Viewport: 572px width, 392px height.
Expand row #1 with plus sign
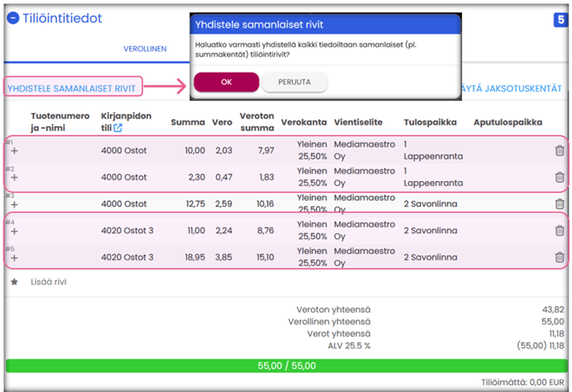tap(14, 151)
